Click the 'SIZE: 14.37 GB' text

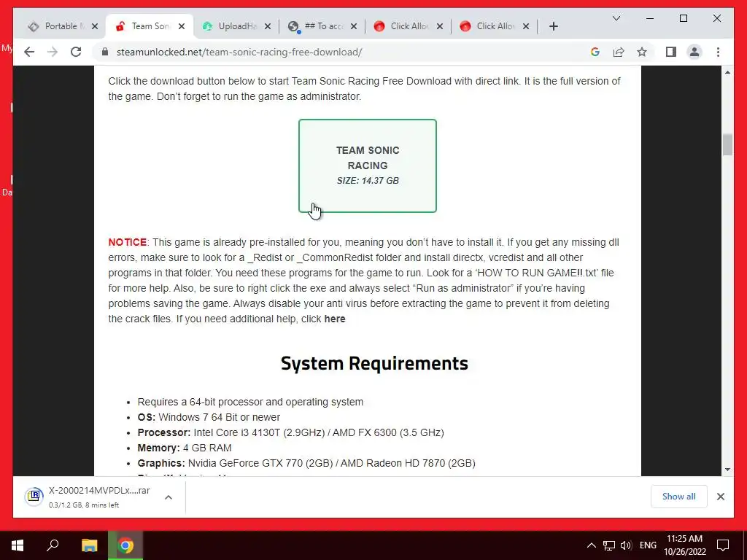point(368,181)
